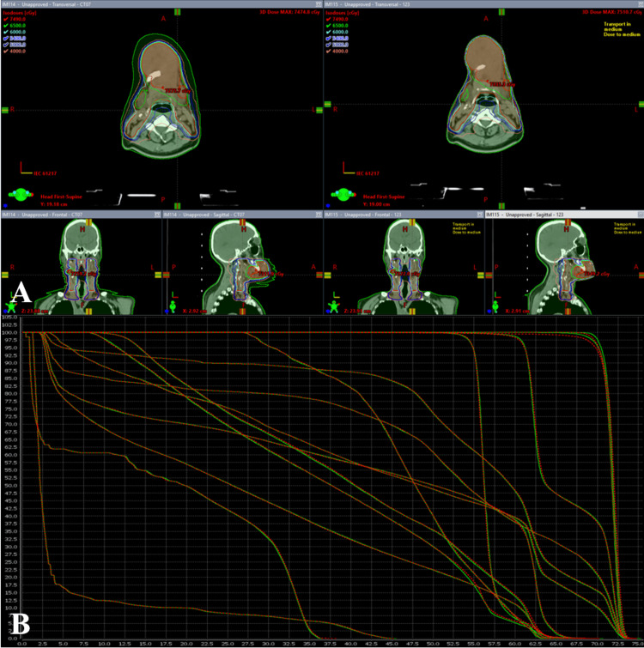The height and width of the screenshot is (648, 644).
Task: Select the top plane handle in IM115 frontal view
Action: tap(412, 222)
